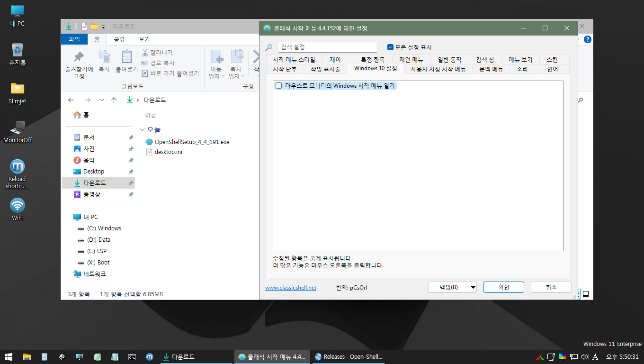Open the 내 PC desktop icon

(x=18, y=15)
